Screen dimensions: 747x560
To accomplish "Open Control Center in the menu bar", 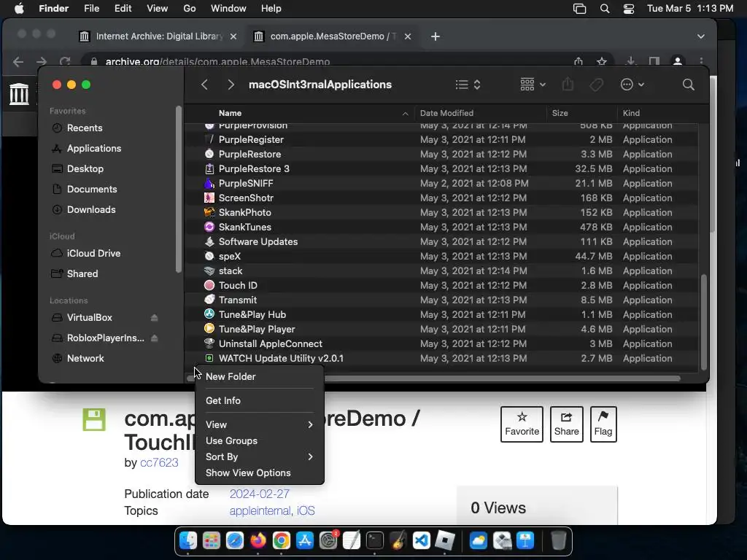I will [x=628, y=9].
